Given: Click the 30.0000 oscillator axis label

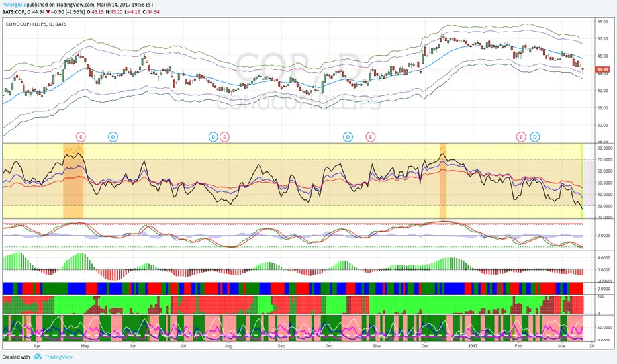Looking at the screenshot, I should tap(605, 206).
